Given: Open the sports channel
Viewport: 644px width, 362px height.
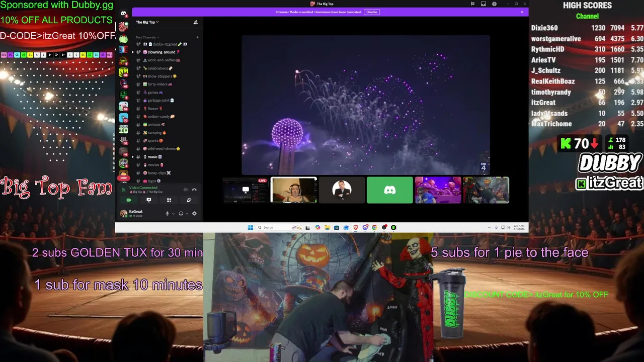Looking at the screenshot, I should 166,141.
